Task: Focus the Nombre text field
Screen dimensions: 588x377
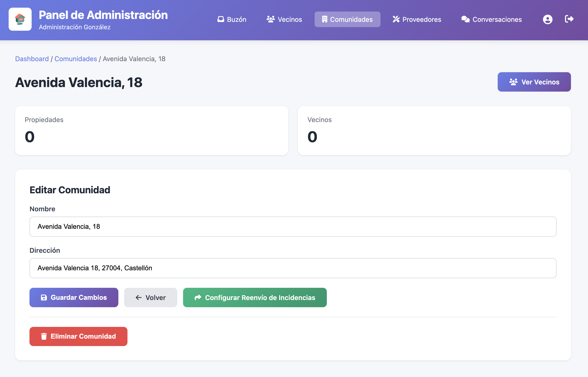Action: tap(293, 226)
